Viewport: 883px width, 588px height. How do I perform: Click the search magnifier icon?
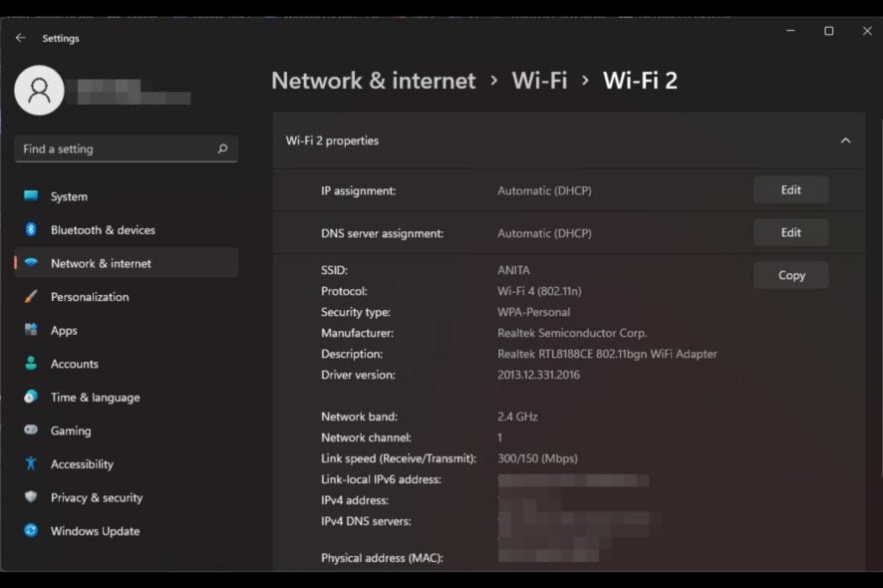(x=222, y=148)
